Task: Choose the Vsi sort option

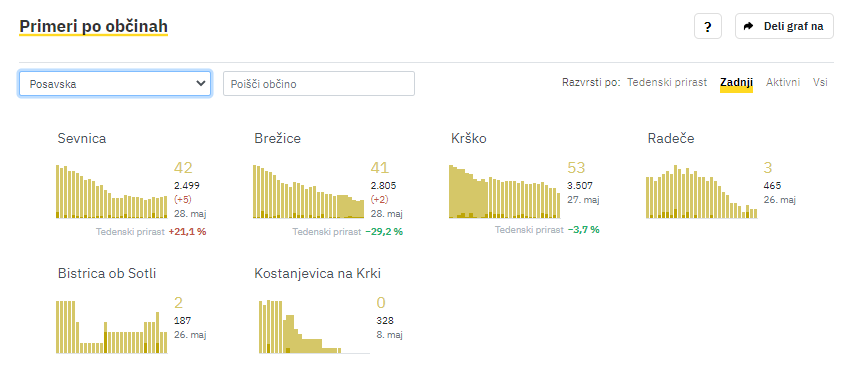Action: (820, 82)
